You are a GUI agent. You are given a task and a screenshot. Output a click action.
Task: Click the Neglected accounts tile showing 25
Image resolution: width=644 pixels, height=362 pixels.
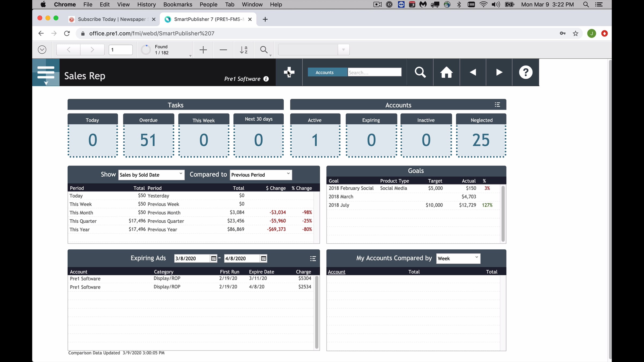pos(481,135)
